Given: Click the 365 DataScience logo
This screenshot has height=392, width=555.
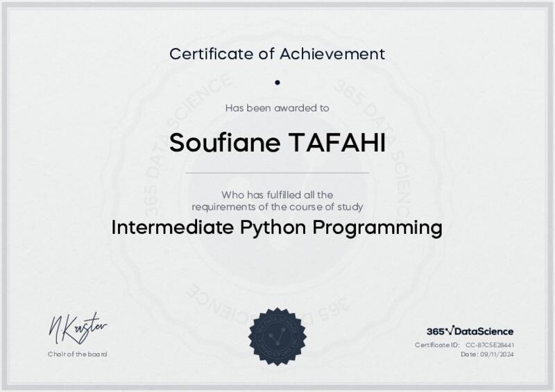Looking at the screenshot, I should [470, 331].
